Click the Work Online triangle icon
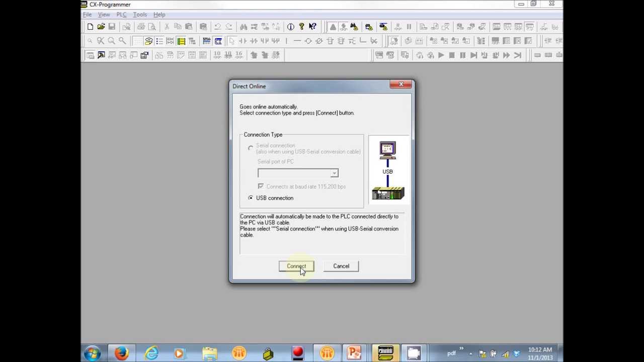This screenshot has width=644, height=362. pos(333,27)
